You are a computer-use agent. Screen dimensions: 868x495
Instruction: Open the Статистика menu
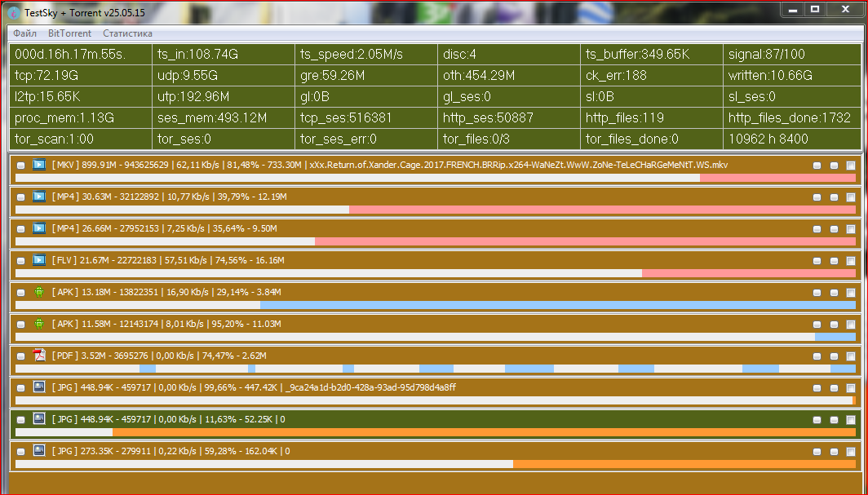tap(127, 33)
